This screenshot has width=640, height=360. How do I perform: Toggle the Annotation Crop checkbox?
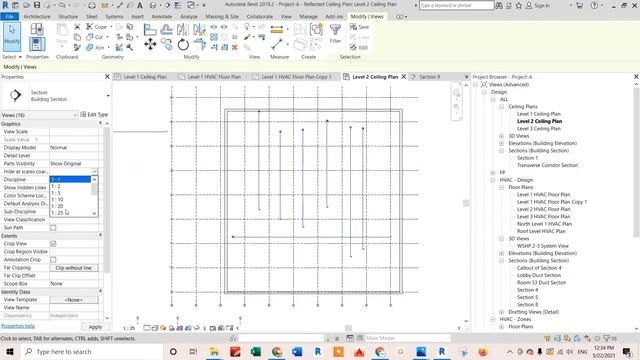53,260
